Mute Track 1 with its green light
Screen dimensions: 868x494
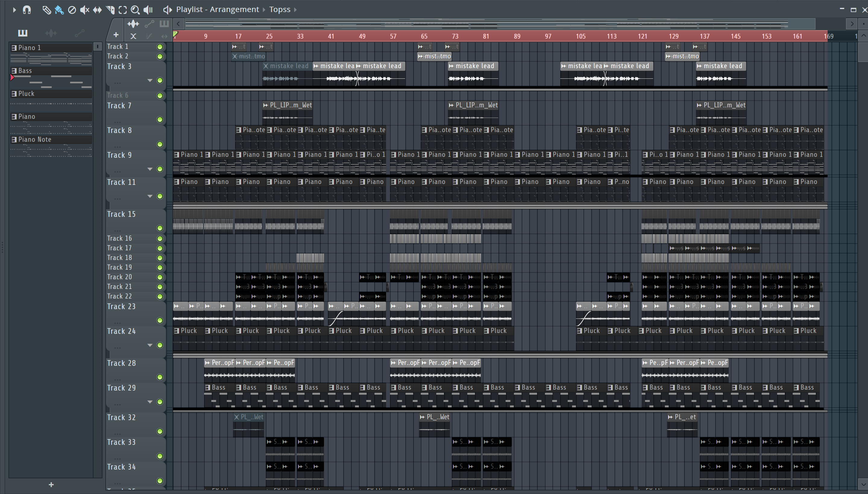[160, 47]
